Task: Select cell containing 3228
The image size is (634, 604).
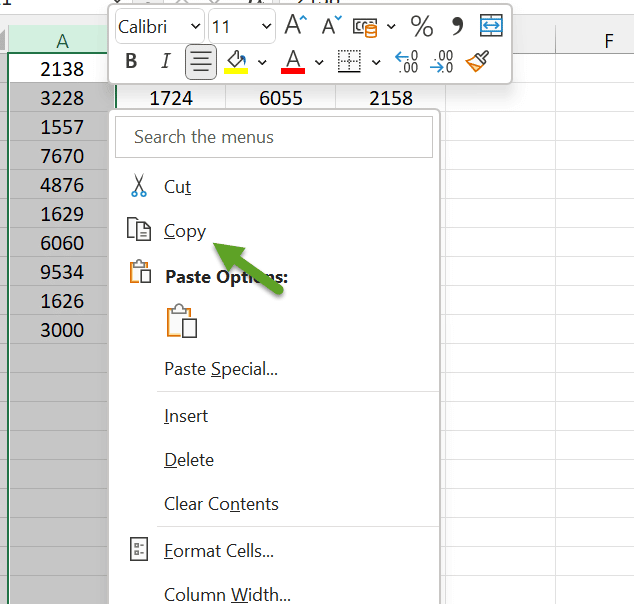Action: 58,97
